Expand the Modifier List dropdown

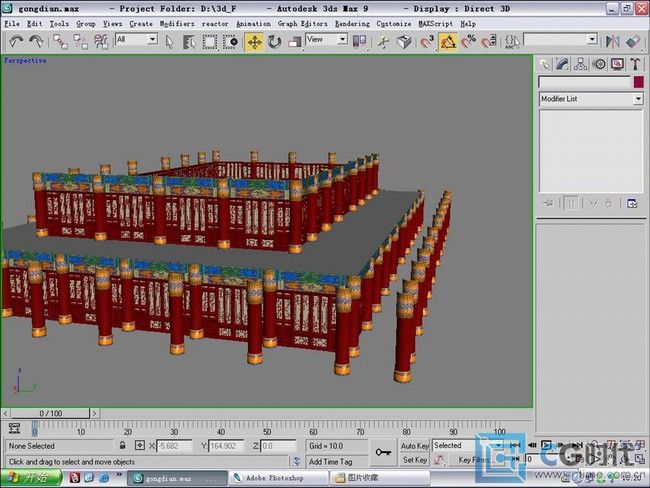pos(638,99)
